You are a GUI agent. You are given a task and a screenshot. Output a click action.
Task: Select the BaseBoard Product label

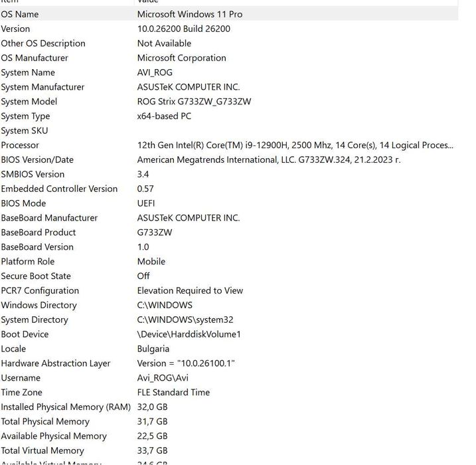(39, 232)
